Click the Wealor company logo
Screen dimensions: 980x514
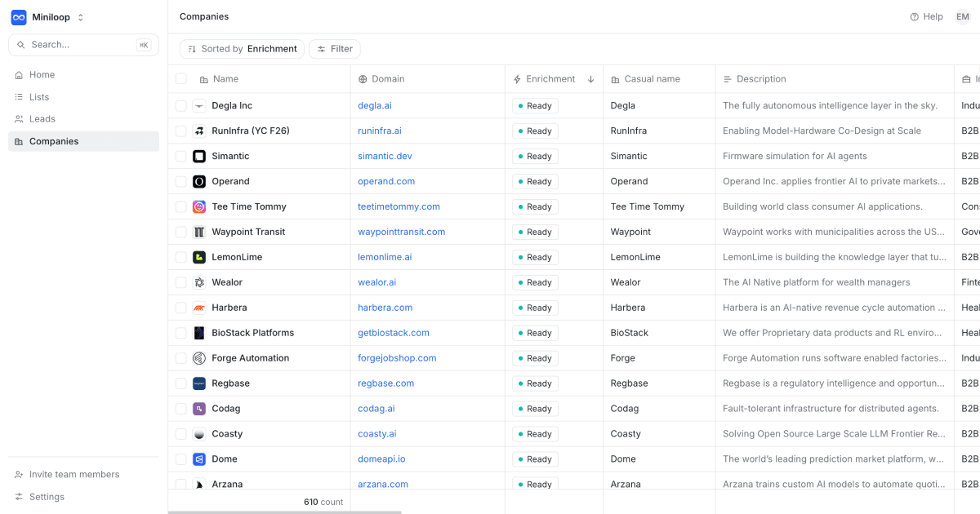coord(199,283)
